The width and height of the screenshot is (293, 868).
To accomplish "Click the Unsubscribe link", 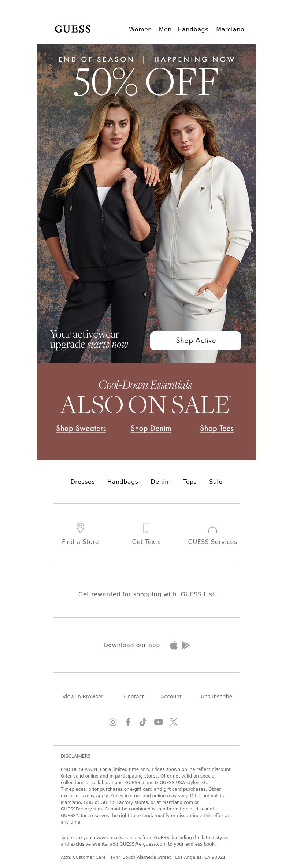I will 216,696.
